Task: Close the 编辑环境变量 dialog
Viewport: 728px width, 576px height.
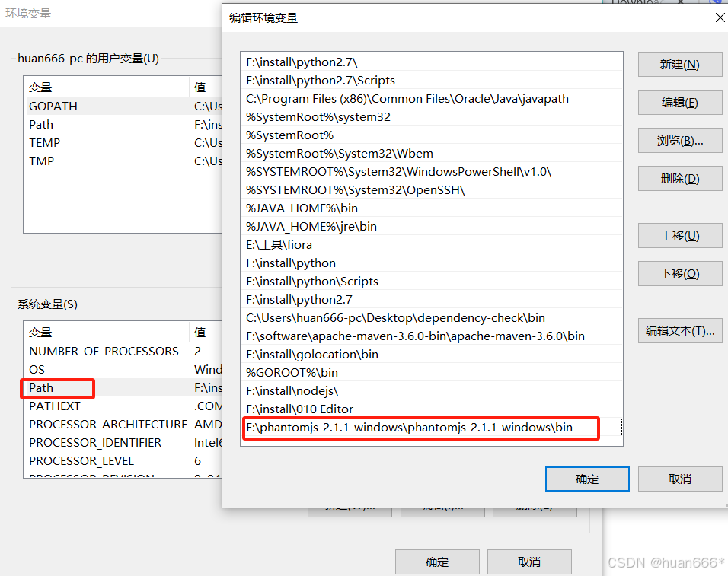Action: coord(720,18)
